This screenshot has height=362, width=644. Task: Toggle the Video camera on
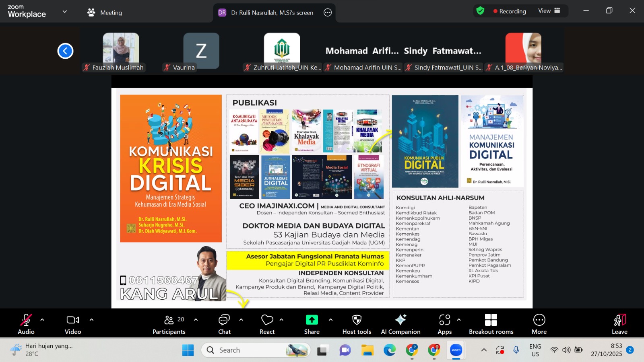(73, 324)
